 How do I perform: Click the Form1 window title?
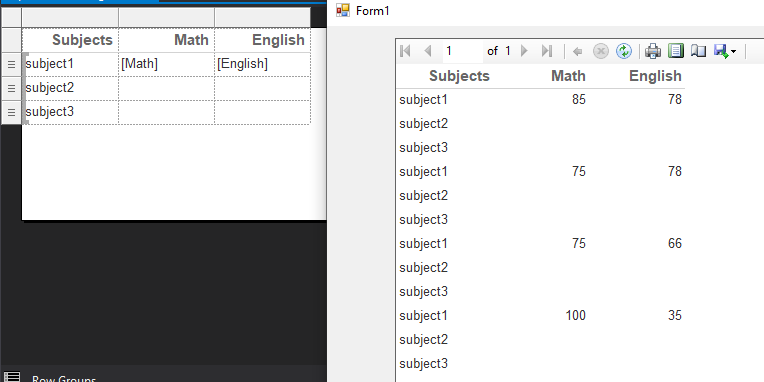tap(373, 11)
